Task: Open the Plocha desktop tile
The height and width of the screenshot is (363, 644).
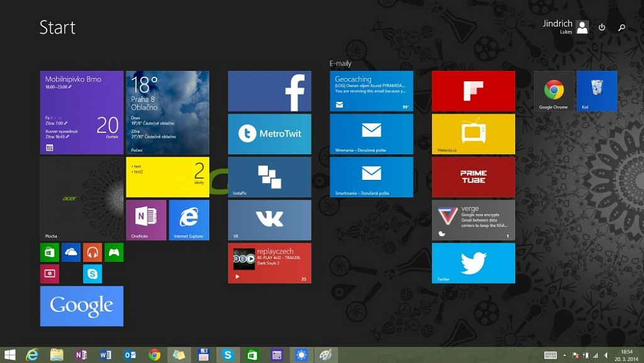Action: (x=82, y=198)
